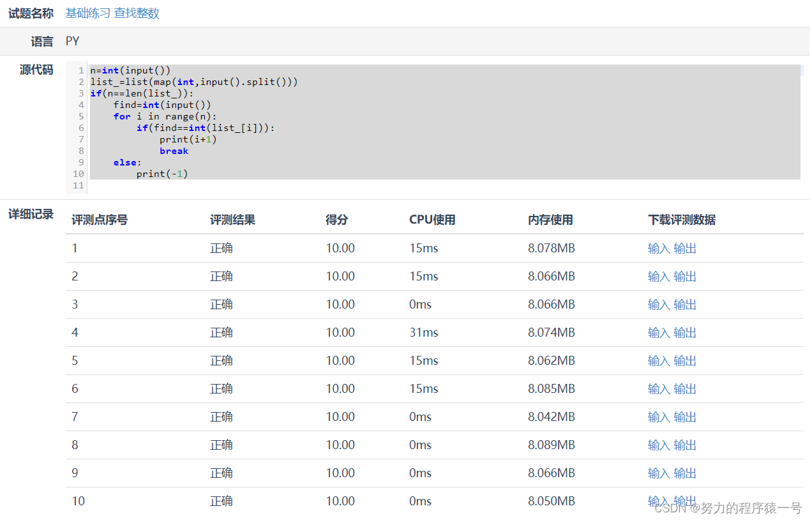Download 输入 data for test point 7
This screenshot has width=812, height=520.
pos(659,417)
